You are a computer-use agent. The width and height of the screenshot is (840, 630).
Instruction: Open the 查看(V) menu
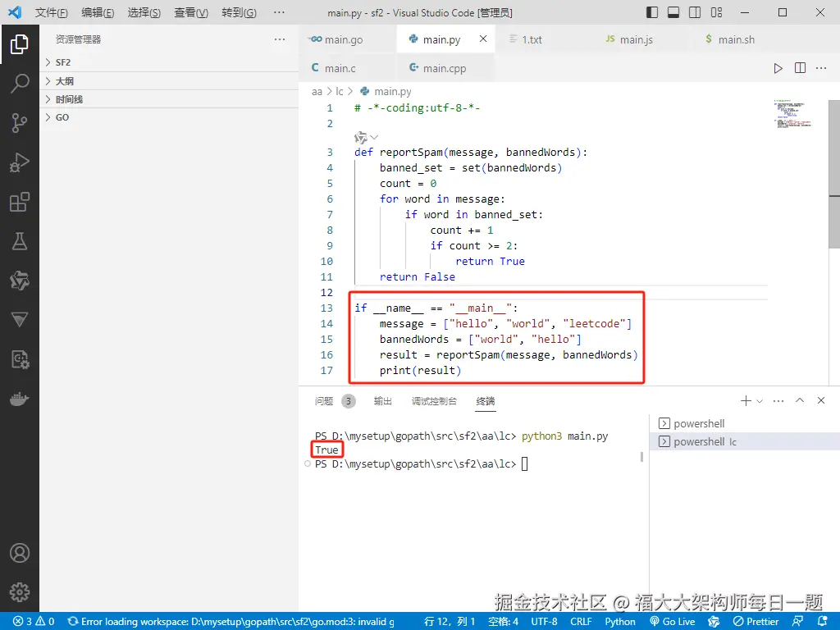pos(191,12)
